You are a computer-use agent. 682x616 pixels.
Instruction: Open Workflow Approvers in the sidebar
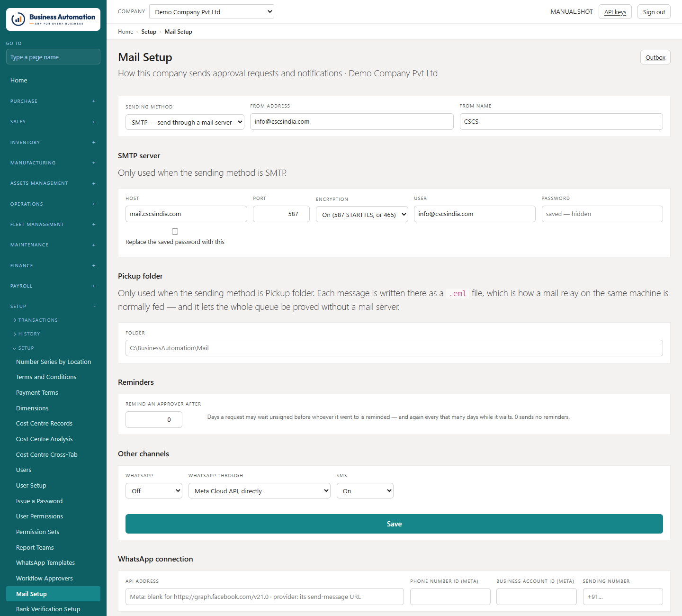click(x=45, y=579)
